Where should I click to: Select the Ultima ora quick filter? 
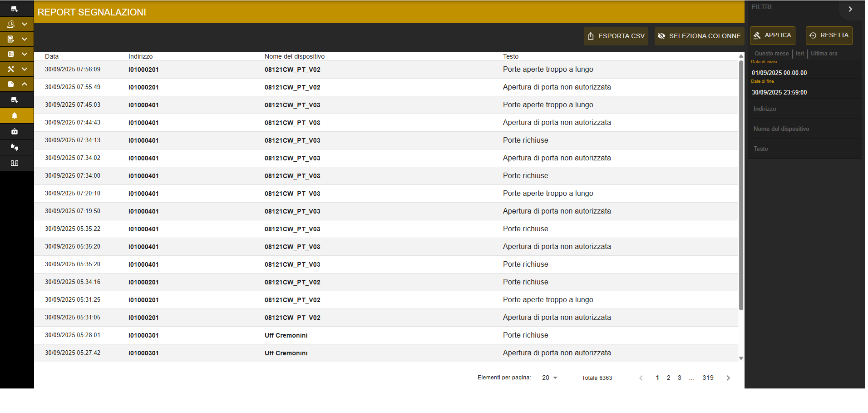click(824, 54)
